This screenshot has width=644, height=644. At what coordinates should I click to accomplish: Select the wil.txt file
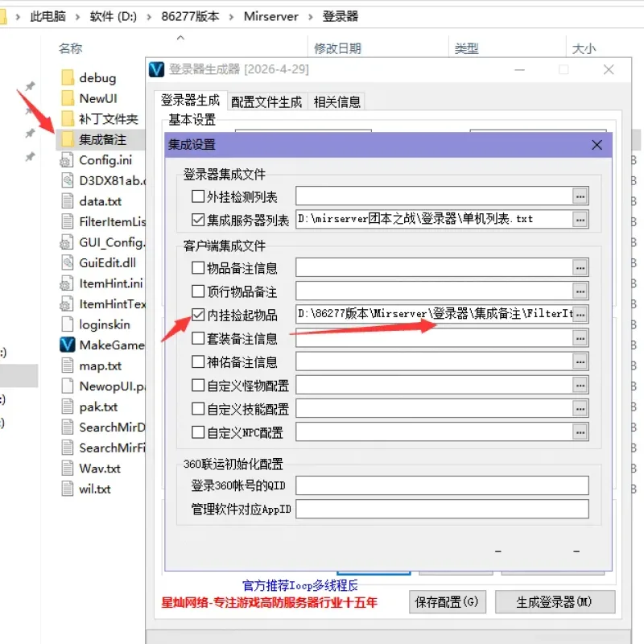[95, 489]
